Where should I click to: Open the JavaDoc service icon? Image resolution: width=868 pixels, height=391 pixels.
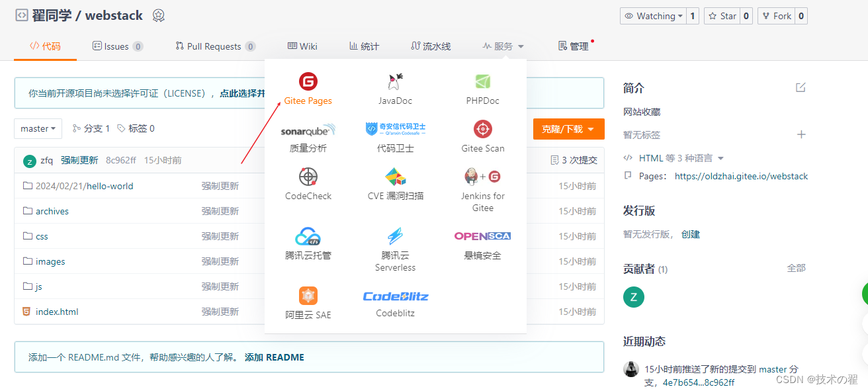pyautogui.click(x=395, y=82)
